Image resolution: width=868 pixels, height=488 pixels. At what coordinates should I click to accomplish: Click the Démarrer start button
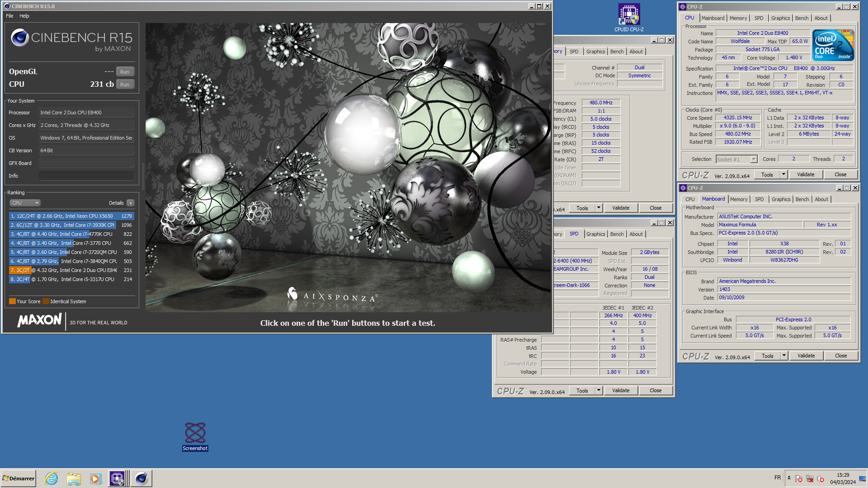tap(19, 479)
